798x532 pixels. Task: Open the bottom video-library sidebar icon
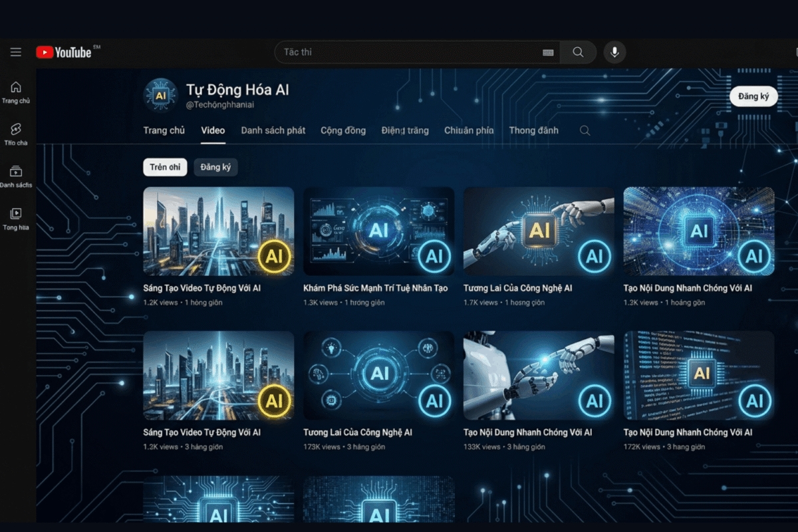pos(16,218)
